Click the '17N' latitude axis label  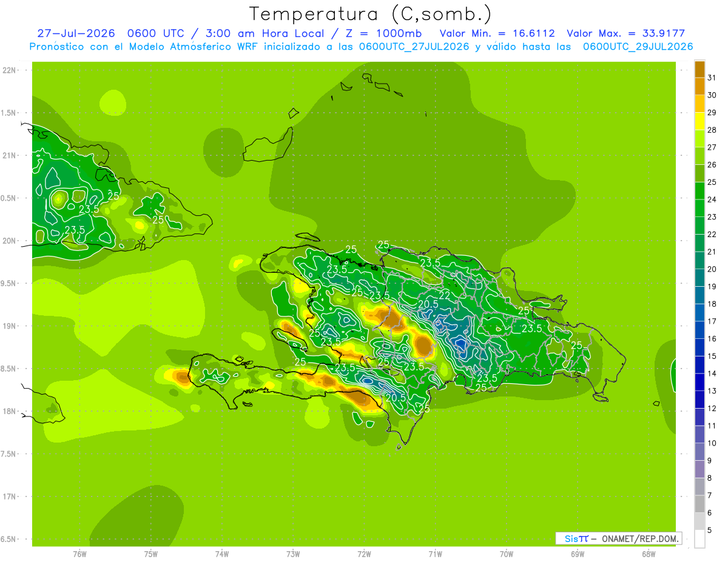(x=9, y=497)
